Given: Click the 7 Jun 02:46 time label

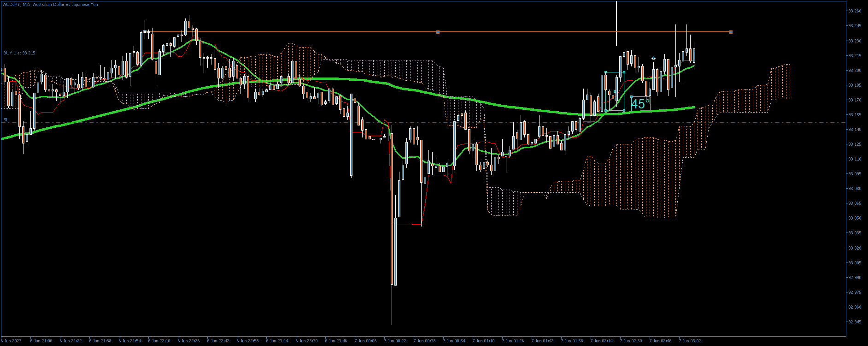Looking at the screenshot, I should pos(660,341).
